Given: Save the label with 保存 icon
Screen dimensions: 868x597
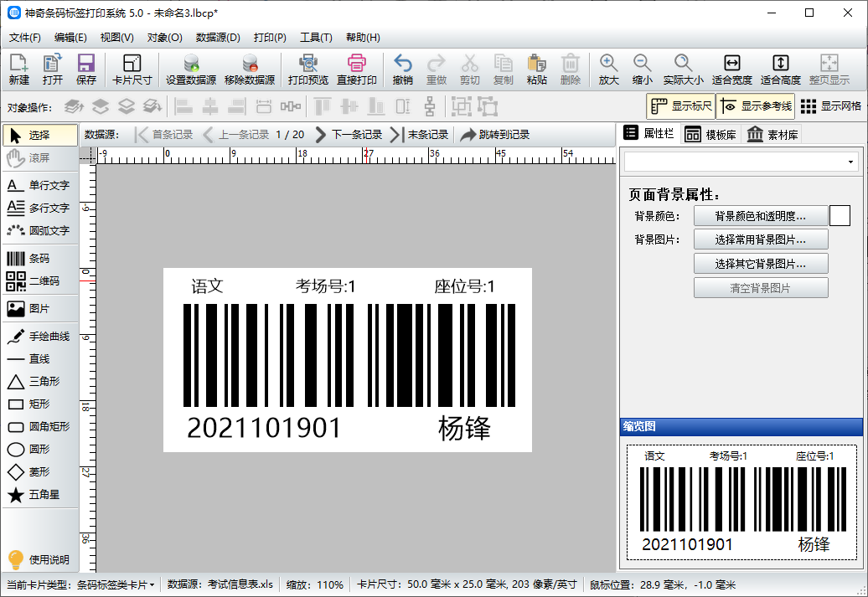Looking at the screenshot, I should click(85, 69).
